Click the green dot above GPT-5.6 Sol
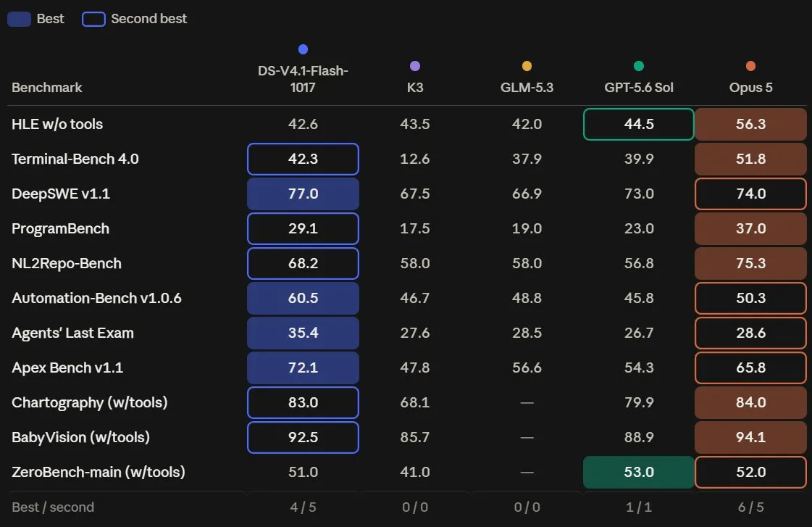Screen dimensions: 812x527 click(639, 66)
